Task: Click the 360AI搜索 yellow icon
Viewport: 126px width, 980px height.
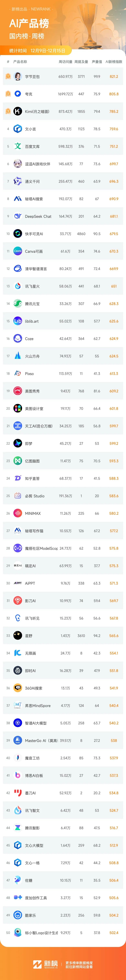Action: pos(18,688)
